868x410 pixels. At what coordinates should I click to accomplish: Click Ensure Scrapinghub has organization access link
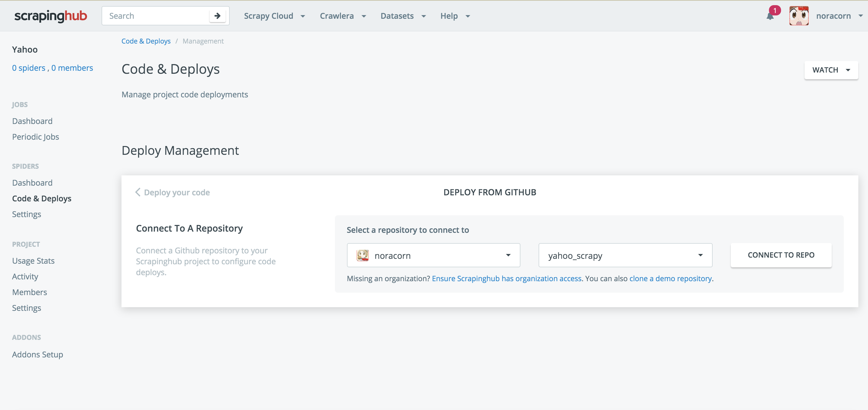507,278
